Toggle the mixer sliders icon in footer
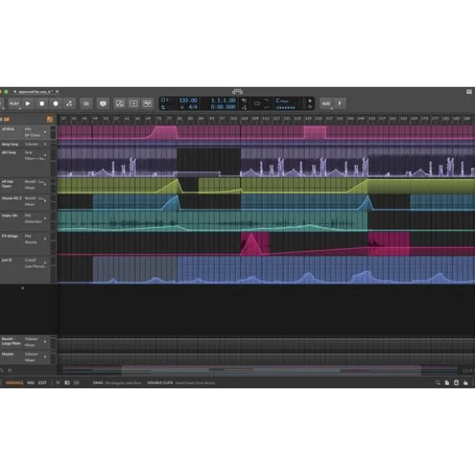The width and height of the screenshot is (475, 476). tap(76, 383)
